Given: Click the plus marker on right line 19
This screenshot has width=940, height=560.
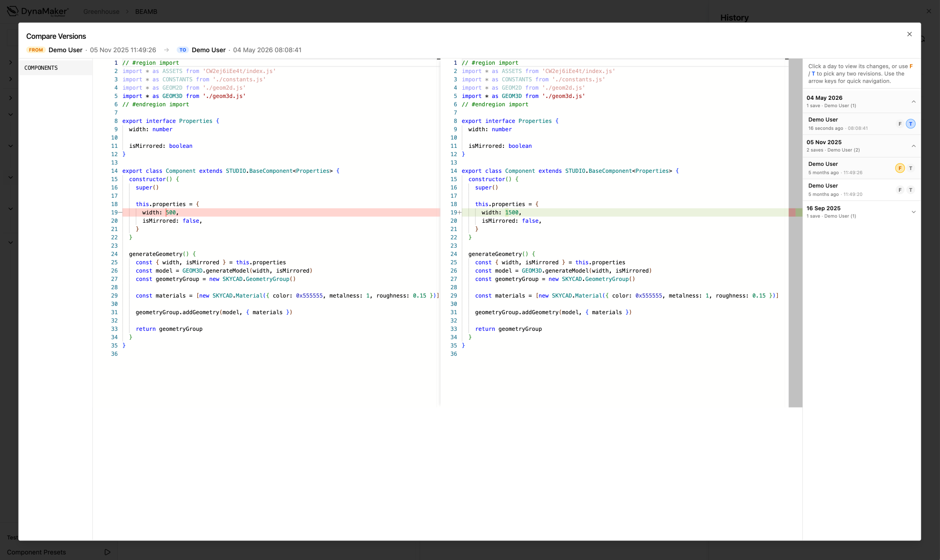Looking at the screenshot, I should pos(459,213).
